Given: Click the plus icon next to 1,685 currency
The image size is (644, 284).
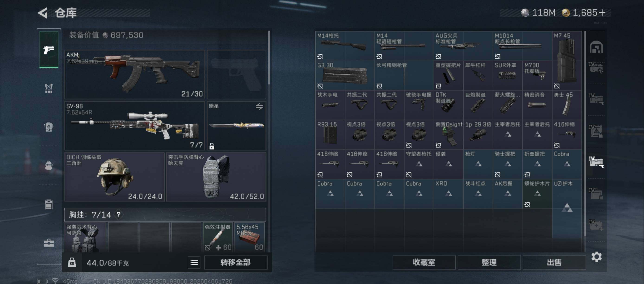Looking at the screenshot, I should click(x=602, y=13).
